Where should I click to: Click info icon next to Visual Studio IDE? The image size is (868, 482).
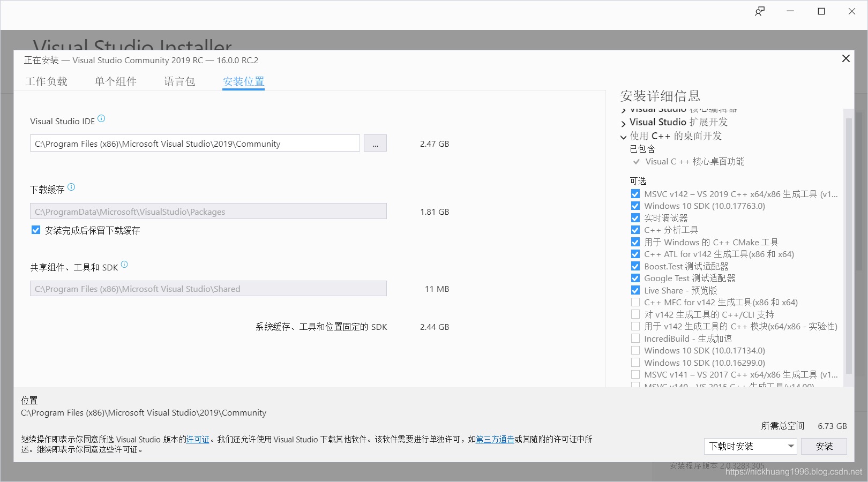pos(101,119)
